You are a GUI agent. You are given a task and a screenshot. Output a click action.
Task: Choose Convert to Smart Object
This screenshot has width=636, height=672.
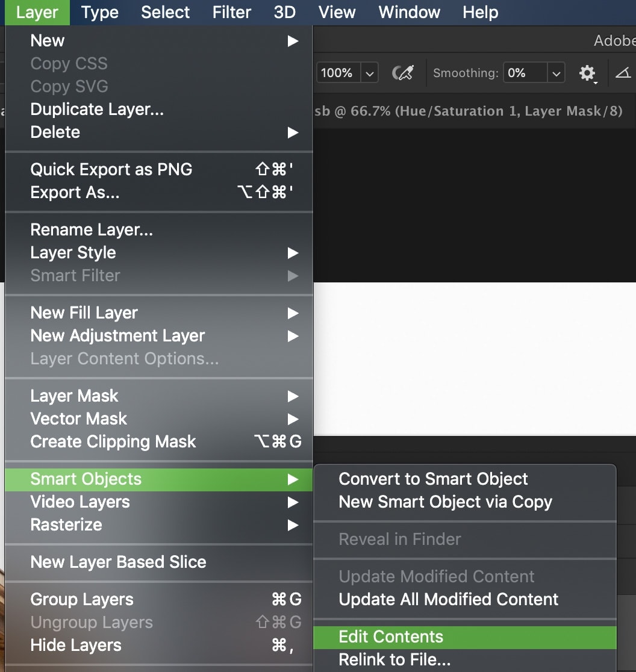tap(465, 479)
